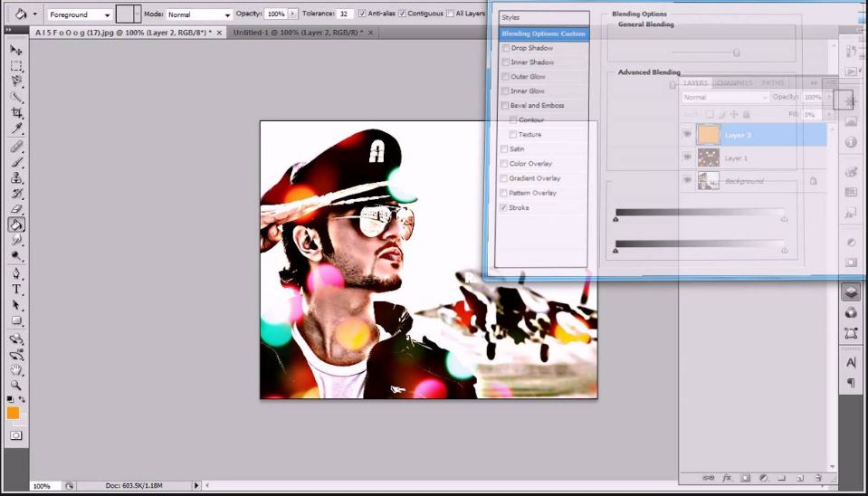Click the layer style fx icon
Image resolution: width=868 pixels, height=496 pixels.
727,478
